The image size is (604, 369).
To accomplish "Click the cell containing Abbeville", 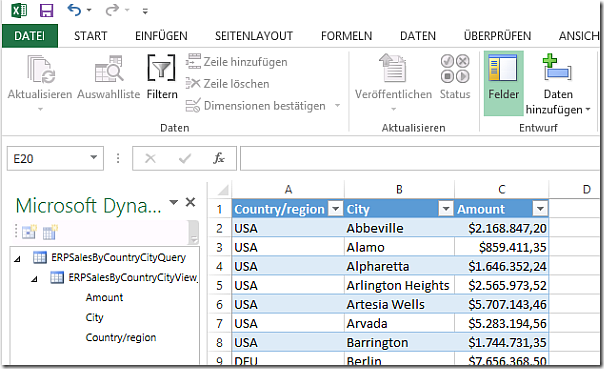I will click(x=399, y=228).
